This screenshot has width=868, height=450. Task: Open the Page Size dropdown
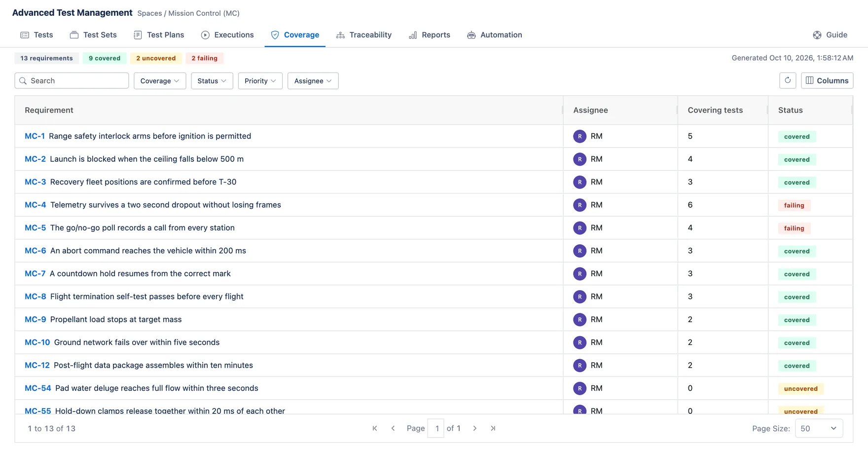[x=819, y=428]
